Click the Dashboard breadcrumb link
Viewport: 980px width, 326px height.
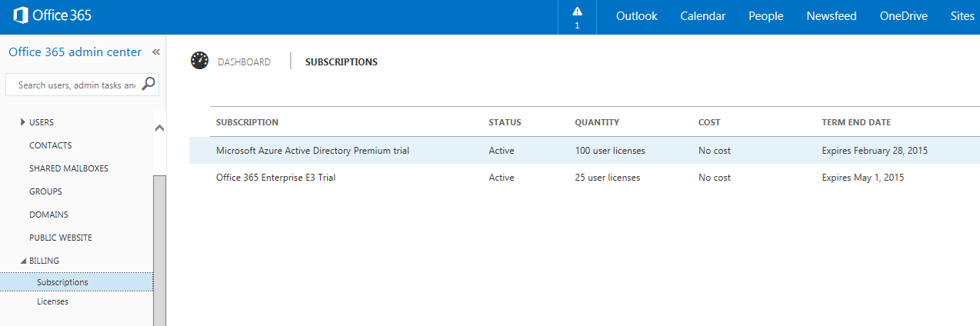coord(244,62)
